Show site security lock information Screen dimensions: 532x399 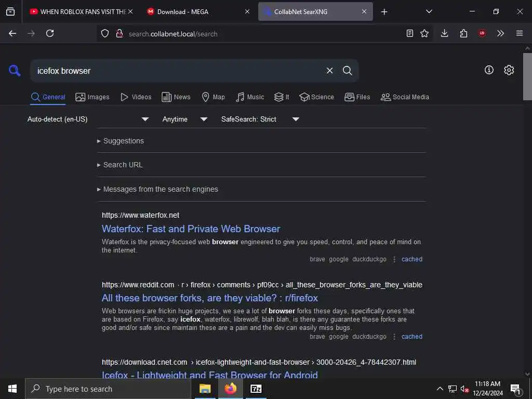[x=119, y=33]
